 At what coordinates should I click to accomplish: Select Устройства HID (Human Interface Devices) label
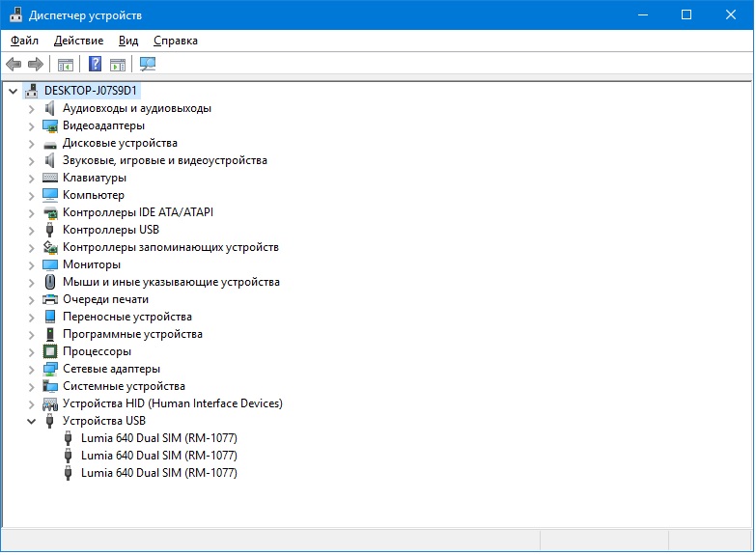click(x=173, y=403)
